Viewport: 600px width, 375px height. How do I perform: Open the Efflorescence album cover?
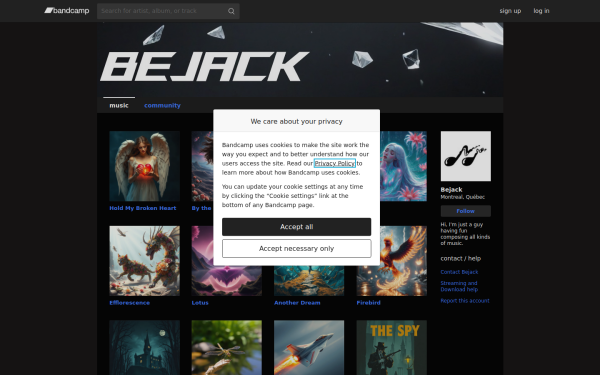144,261
